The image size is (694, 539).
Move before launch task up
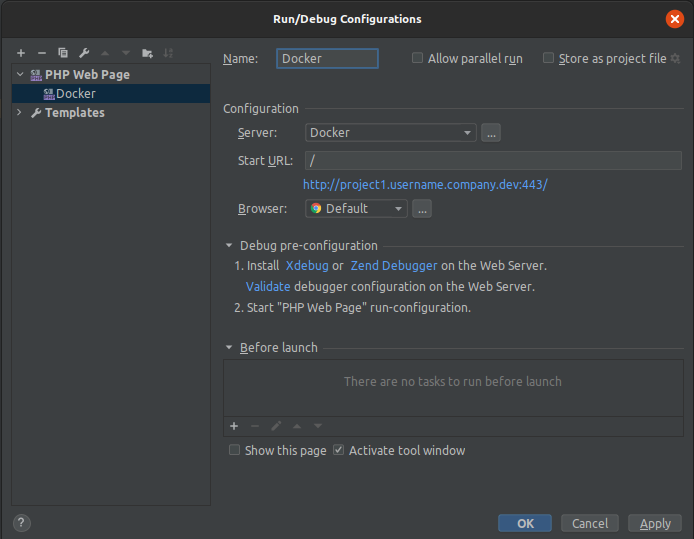[297, 426]
